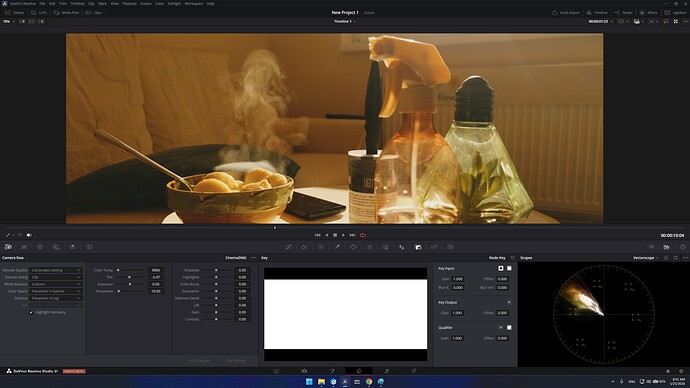
Task: Adjust the Shadows slider
Action: [217, 270]
